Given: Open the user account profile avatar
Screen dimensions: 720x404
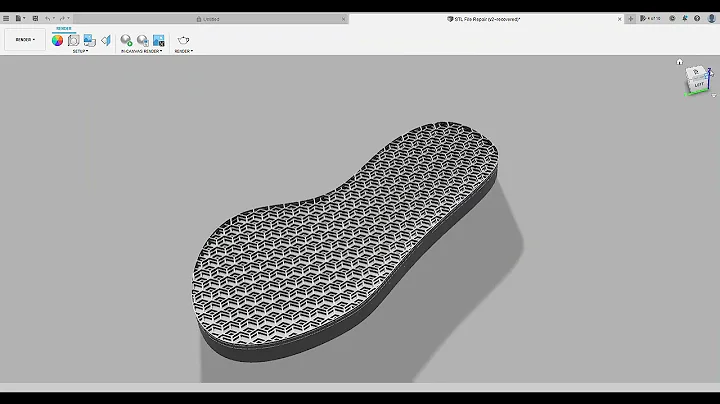Looking at the screenshot, I should pyautogui.click(x=712, y=18).
